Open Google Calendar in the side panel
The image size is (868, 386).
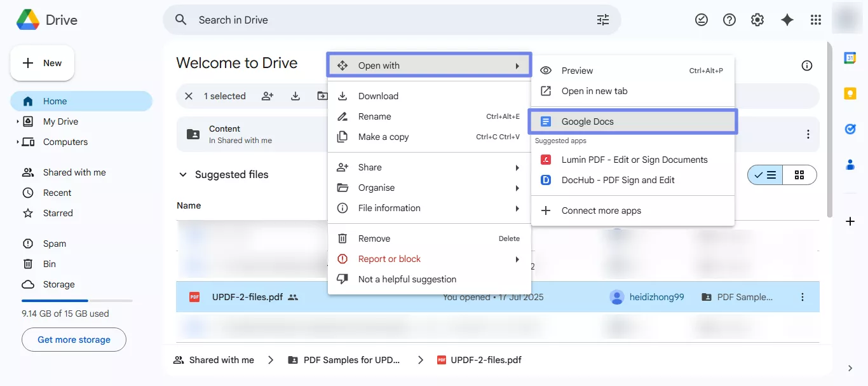(x=850, y=57)
